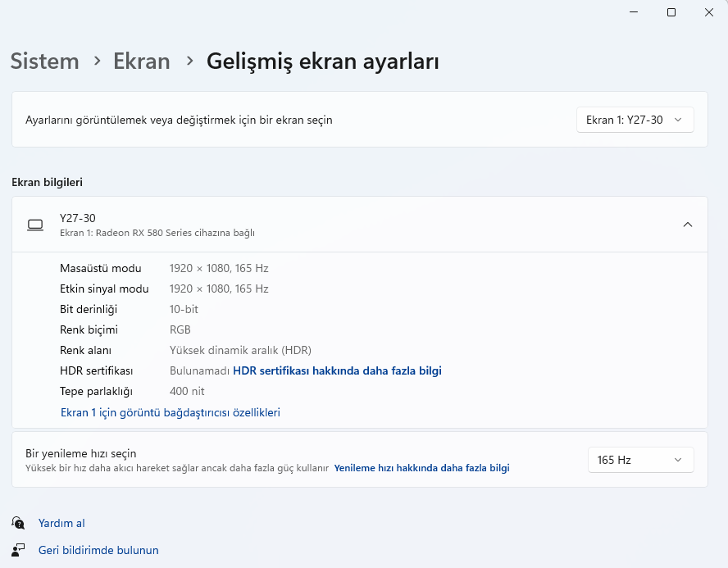
Task: Click the Ekran bilgileri section header
Action: [47, 182]
